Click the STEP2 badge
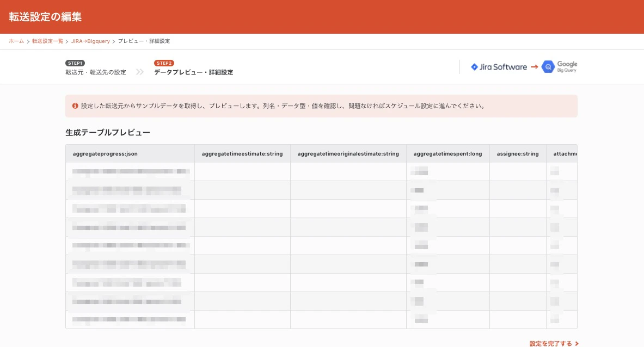The width and height of the screenshot is (644, 347). point(164,63)
